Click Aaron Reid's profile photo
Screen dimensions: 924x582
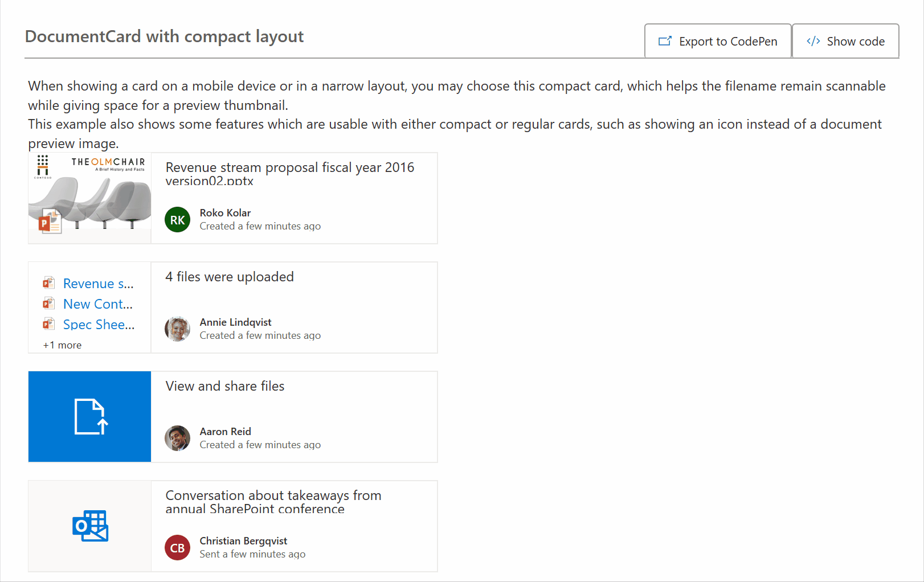pos(177,438)
